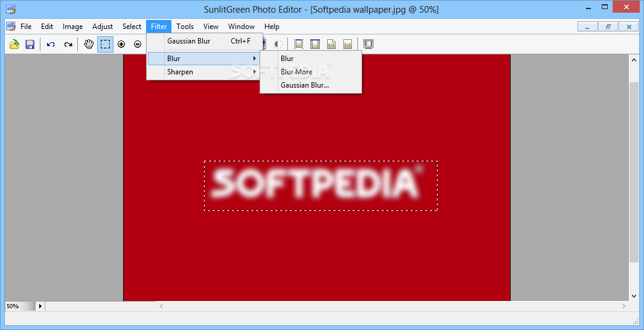Click the contrast half-circle toolbar icon
Viewport: 644px width, 330px height.
278,44
